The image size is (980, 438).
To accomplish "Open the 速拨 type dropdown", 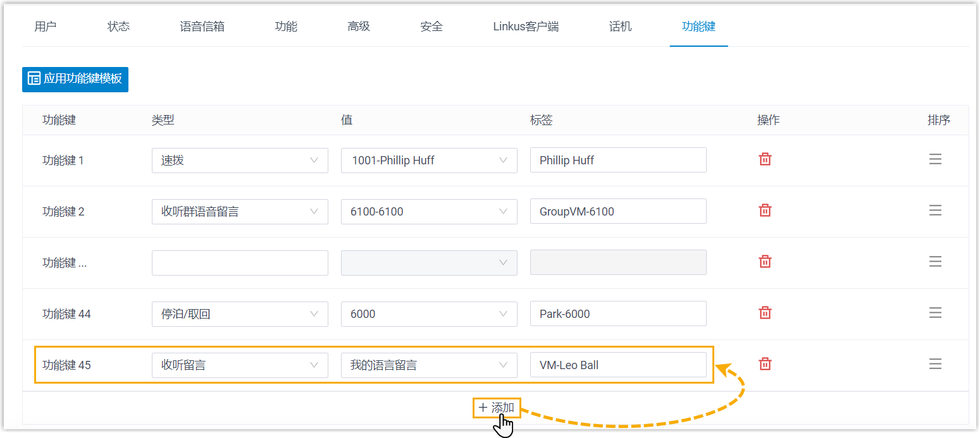I will click(240, 161).
